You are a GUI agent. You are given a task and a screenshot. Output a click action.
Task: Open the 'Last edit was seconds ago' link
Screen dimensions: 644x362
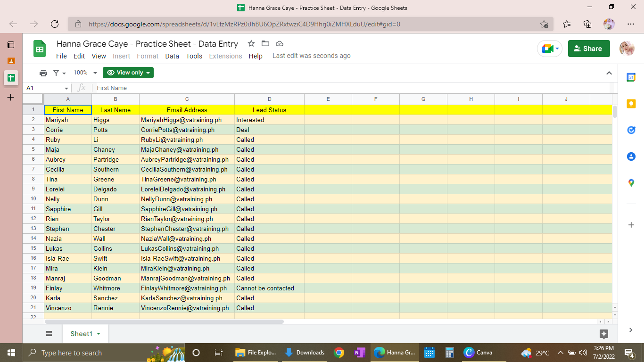point(311,56)
